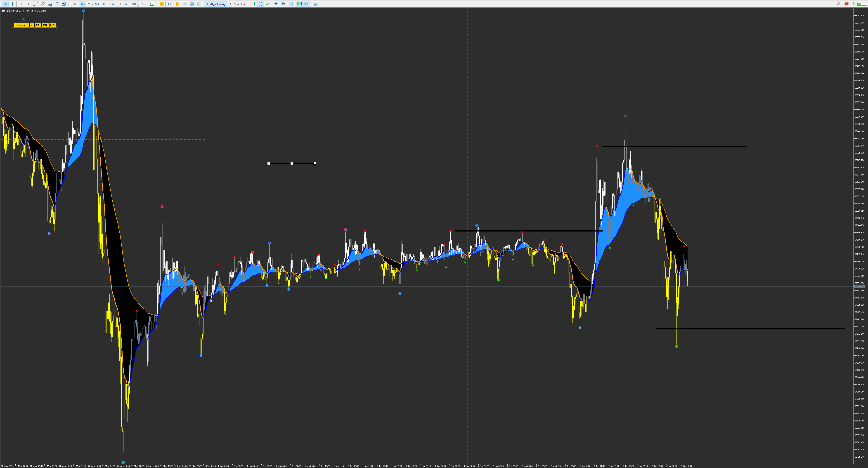Select the text label tool
The image size is (868, 468).
pyautogui.click(x=57, y=4)
